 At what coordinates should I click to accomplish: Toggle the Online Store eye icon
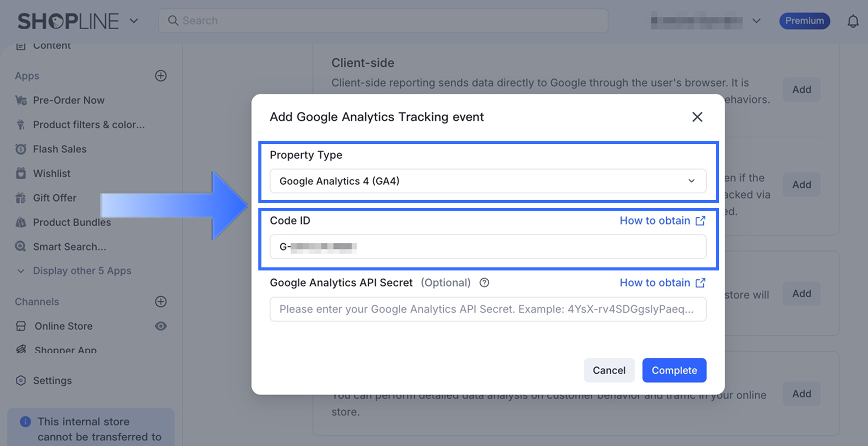click(x=161, y=326)
